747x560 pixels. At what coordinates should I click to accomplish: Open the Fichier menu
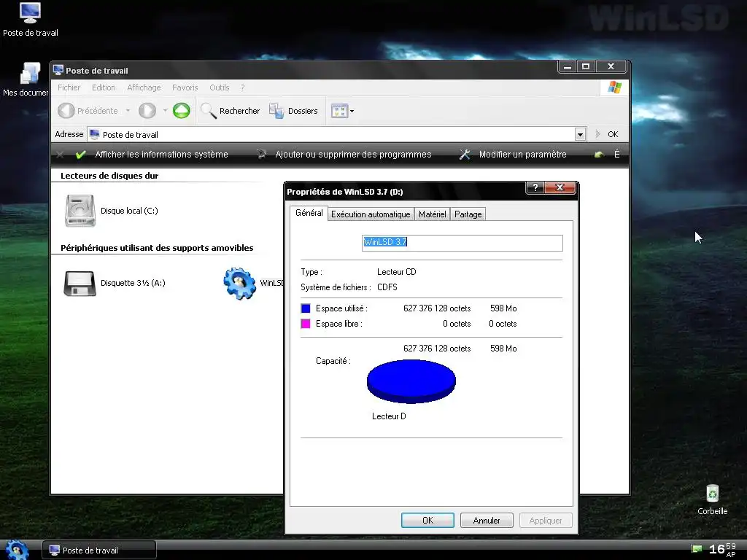tap(69, 87)
